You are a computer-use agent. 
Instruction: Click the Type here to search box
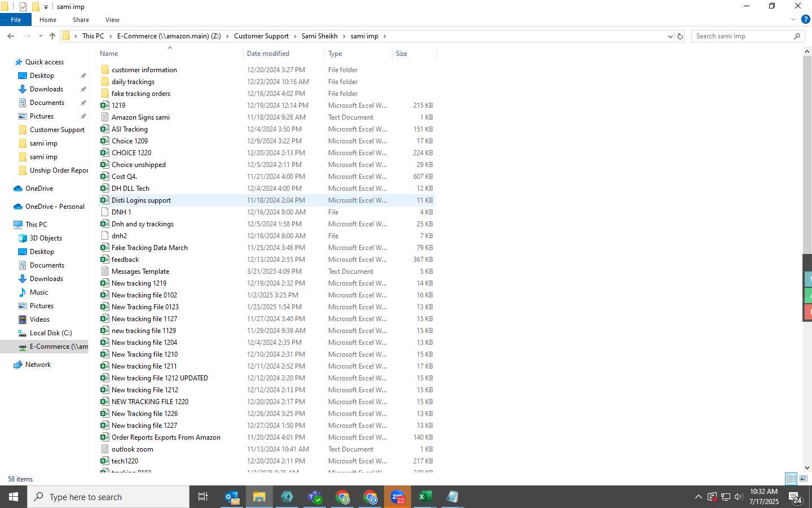tap(108, 497)
